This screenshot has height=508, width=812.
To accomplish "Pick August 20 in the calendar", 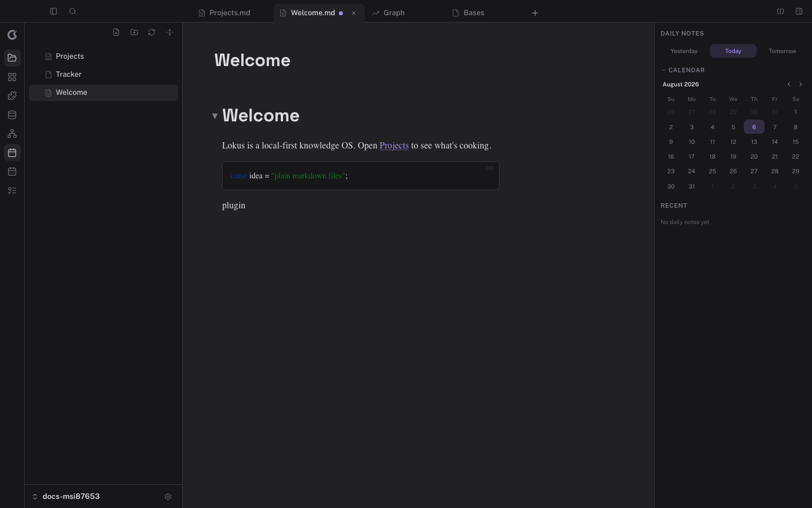I will (754, 156).
